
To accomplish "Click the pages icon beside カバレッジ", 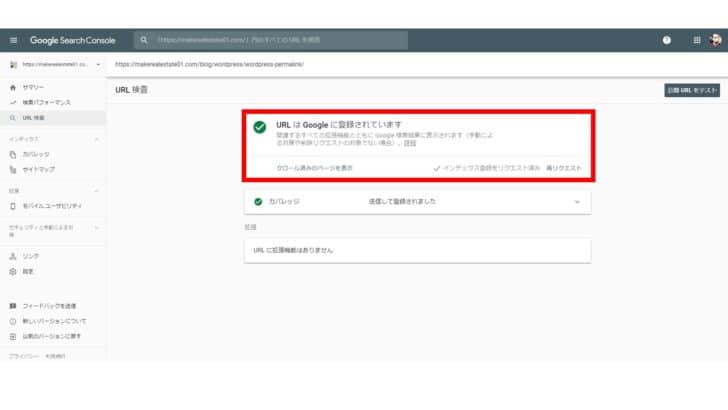I will pos(13,154).
